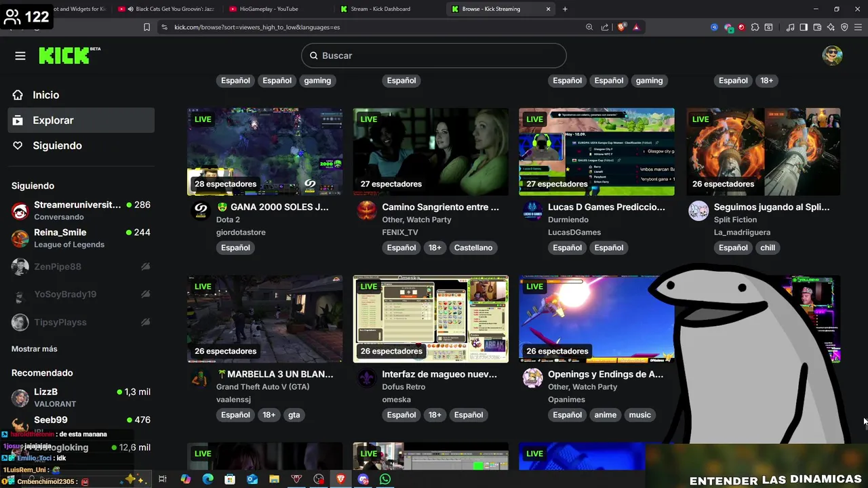
Task: Click the browser address bar URL
Action: pyautogui.click(x=257, y=27)
